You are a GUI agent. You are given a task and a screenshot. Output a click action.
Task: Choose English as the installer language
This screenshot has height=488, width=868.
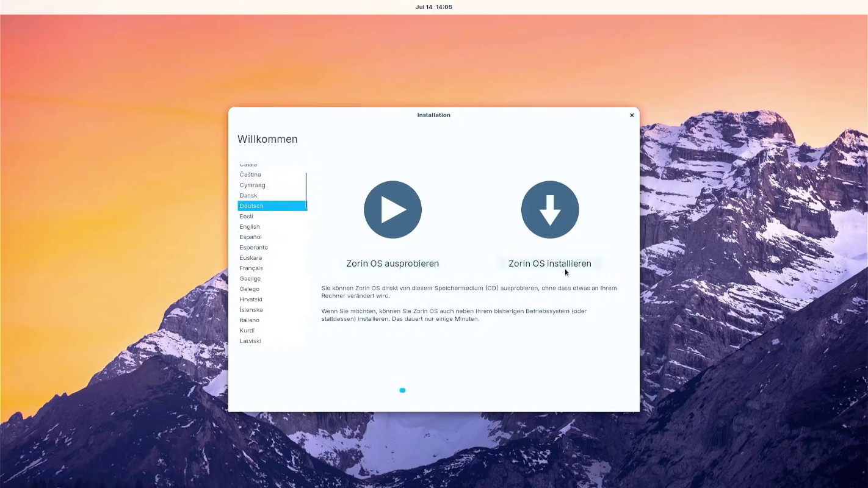tap(272, 226)
